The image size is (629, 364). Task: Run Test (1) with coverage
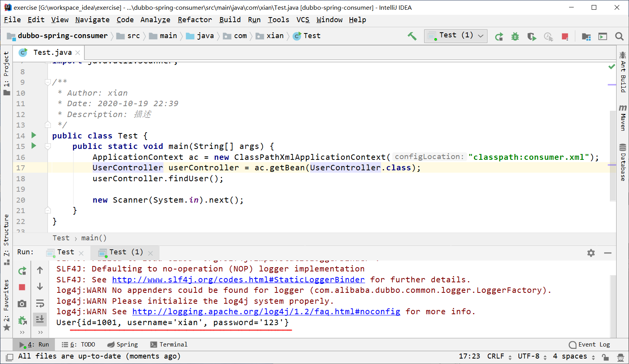click(x=532, y=37)
